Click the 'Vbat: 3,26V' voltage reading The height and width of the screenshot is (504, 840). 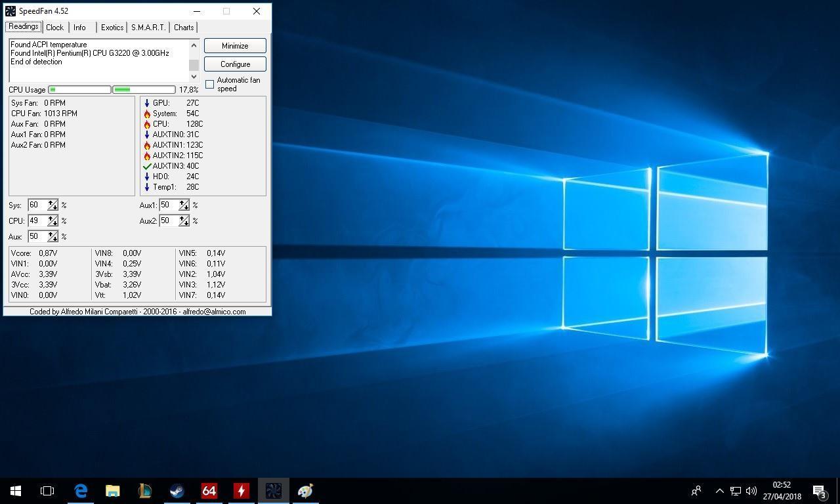117,285
